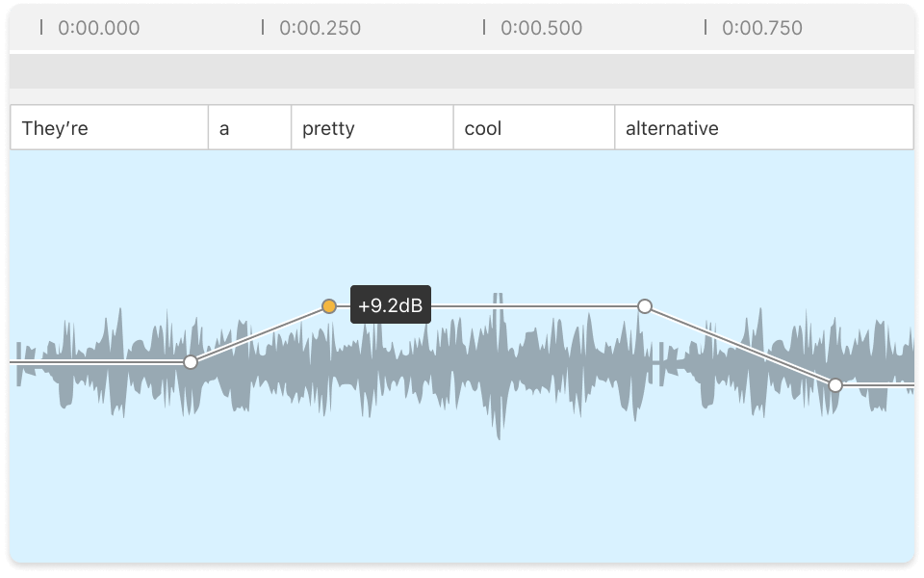This screenshot has width=924, height=578.
Task: Click the +9.2dB gain value label
Action: [390, 306]
